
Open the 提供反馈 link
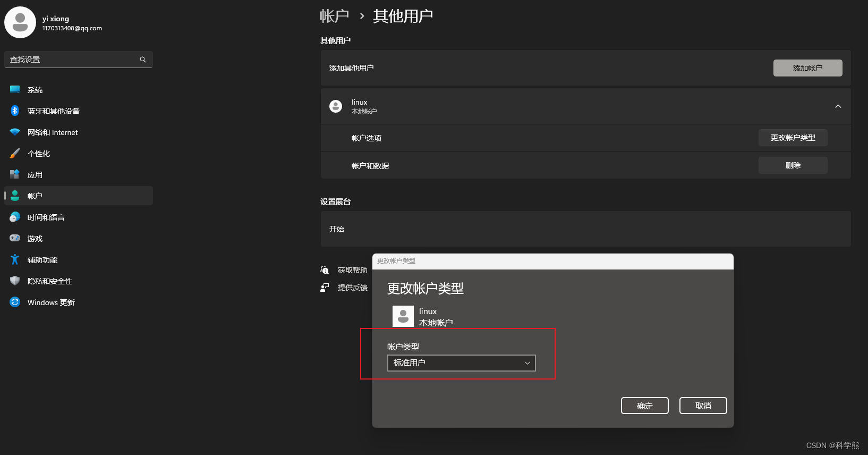pyautogui.click(x=353, y=288)
